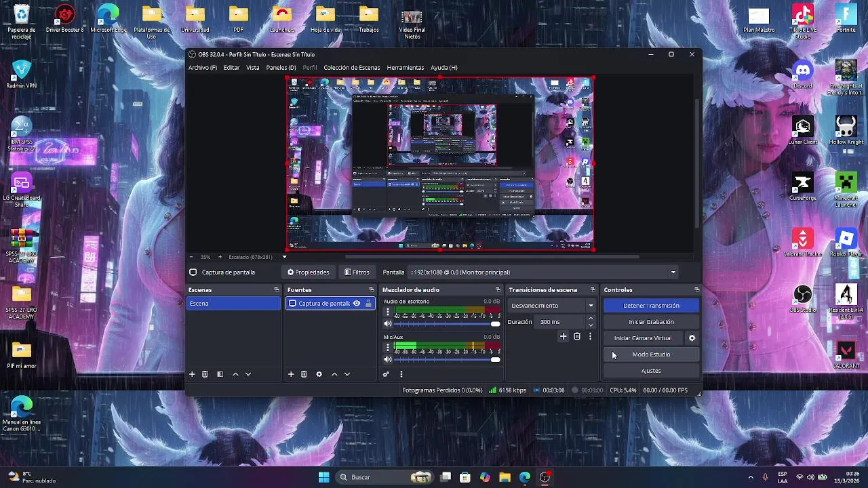This screenshot has height=488, width=868.
Task: Open the Editar menu
Action: point(231,68)
